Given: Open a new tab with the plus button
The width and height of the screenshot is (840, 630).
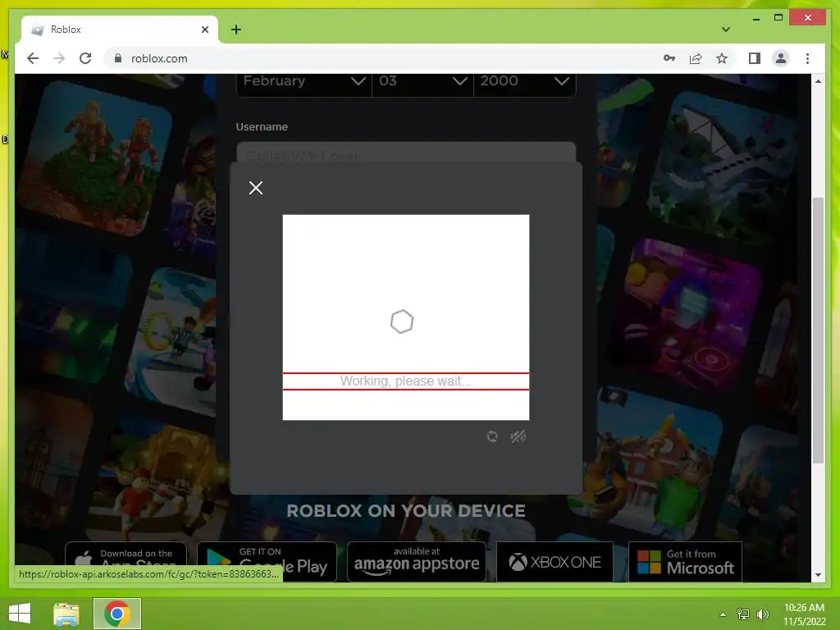Looking at the screenshot, I should [x=236, y=30].
